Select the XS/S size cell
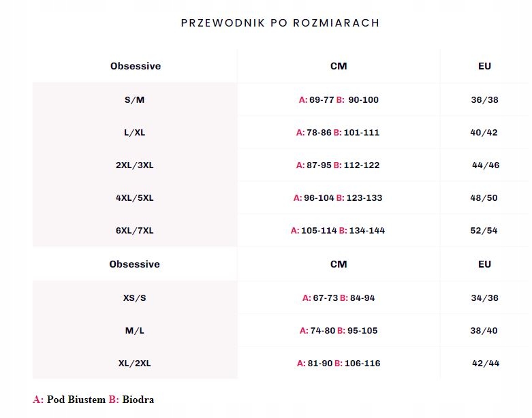Image resolution: width=532 pixels, height=418 pixels. 135,298
